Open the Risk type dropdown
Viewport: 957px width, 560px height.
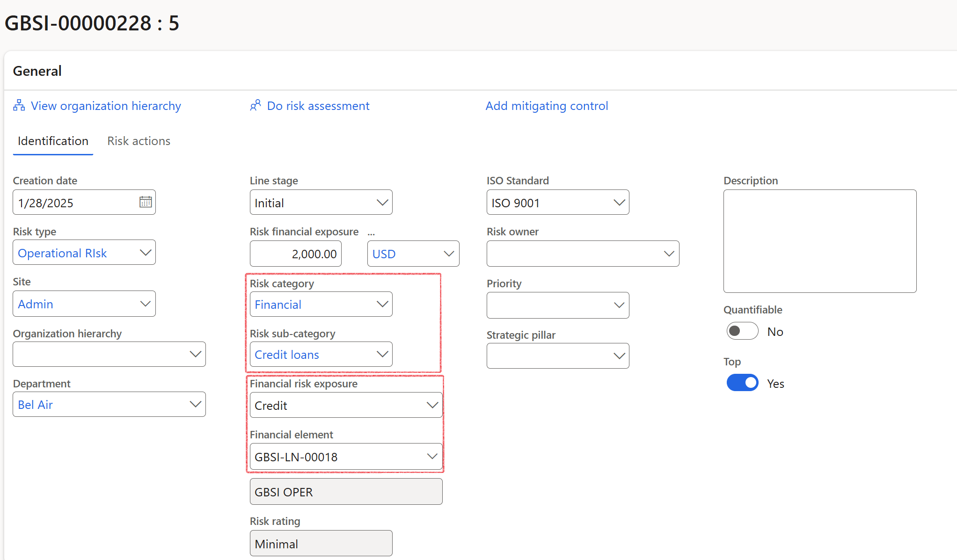coord(146,252)
